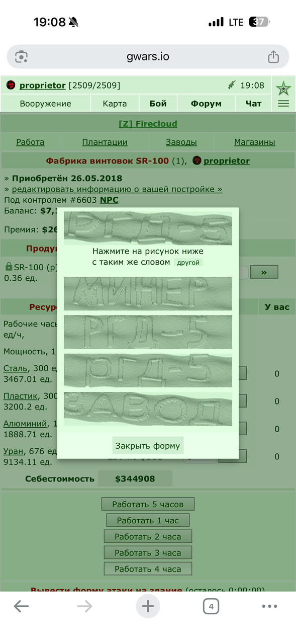Open the Магазины link
The height and width of the screenshot is (644, 296).
tap(255, 142)
